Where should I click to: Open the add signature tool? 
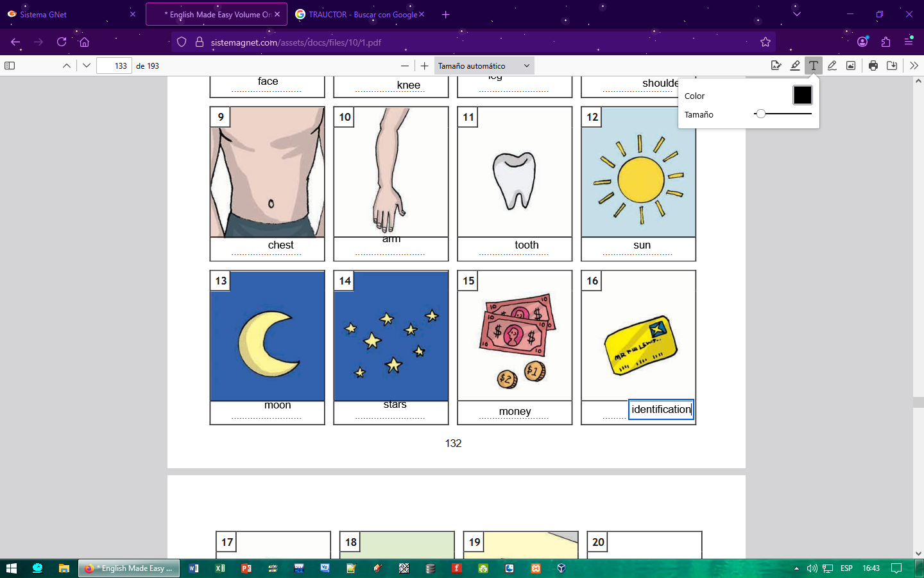tap(776, 66)
